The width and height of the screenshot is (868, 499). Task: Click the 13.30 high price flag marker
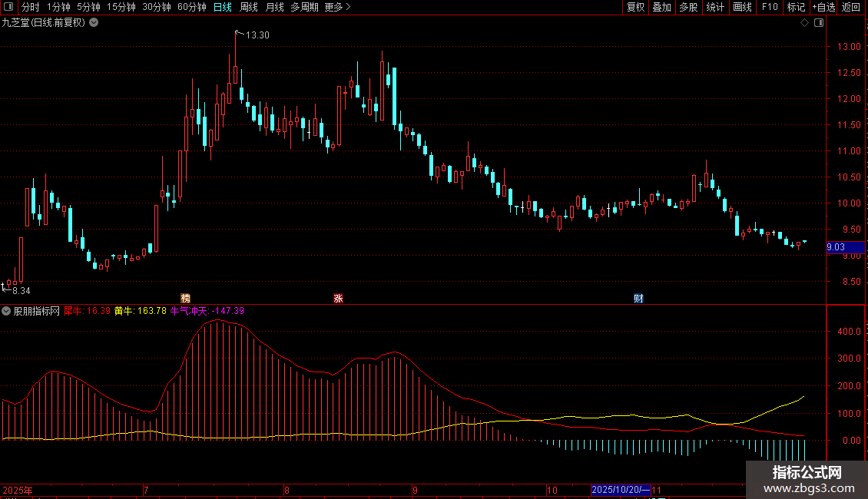point(239,33)
